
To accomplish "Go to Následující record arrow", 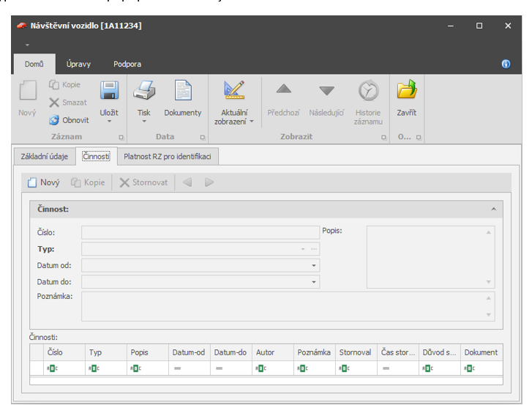I will pyautogui.click(x=326, y=90).
